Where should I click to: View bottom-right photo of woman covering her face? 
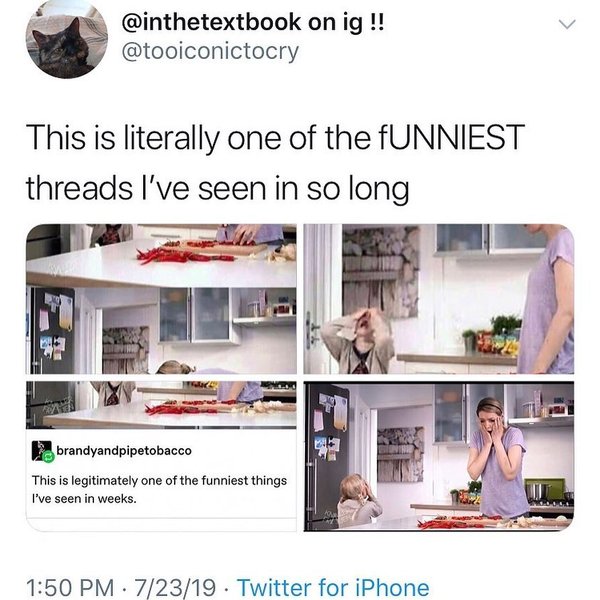click(x=438, y=455)
